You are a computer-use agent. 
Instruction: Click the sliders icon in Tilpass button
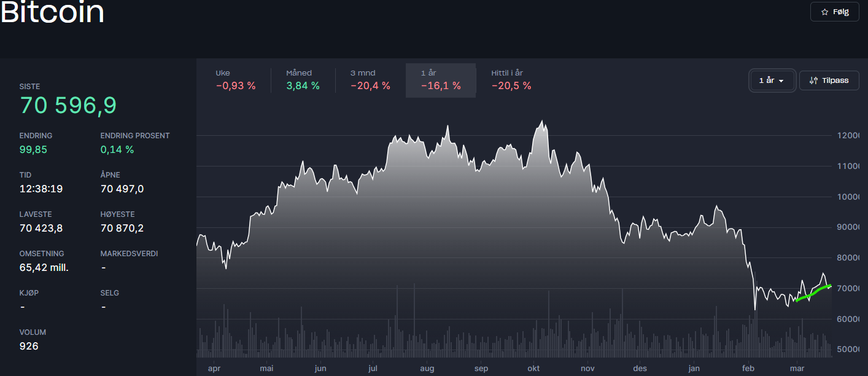pos(814,80)
